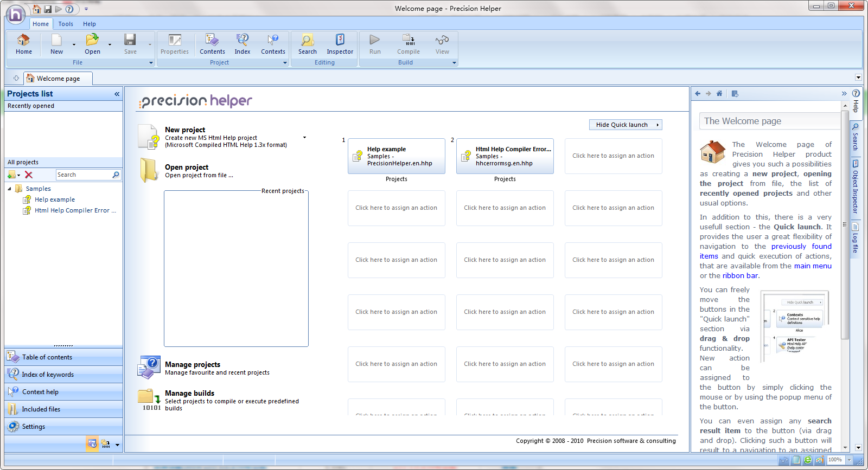
Task: Click the Help icon in quick access toolbar
Action: (69, 9)
